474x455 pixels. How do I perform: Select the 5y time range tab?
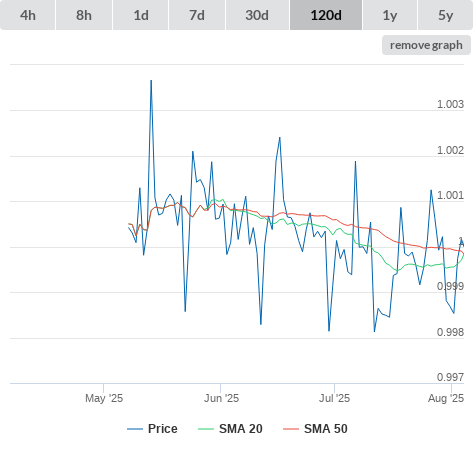[x=446, y=15]
